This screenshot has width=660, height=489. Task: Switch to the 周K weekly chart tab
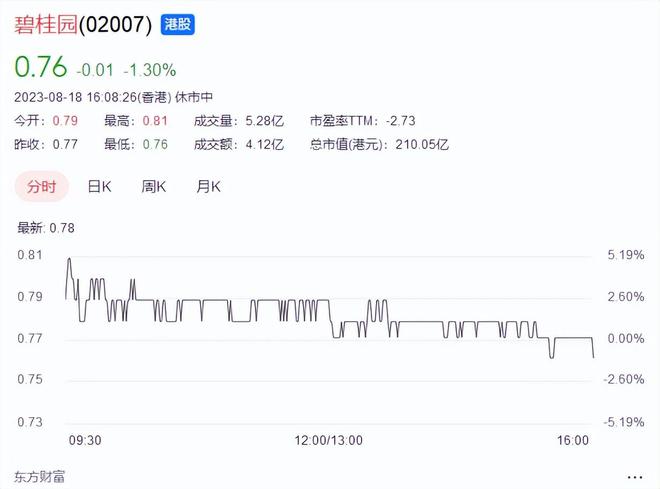point(154,186)
